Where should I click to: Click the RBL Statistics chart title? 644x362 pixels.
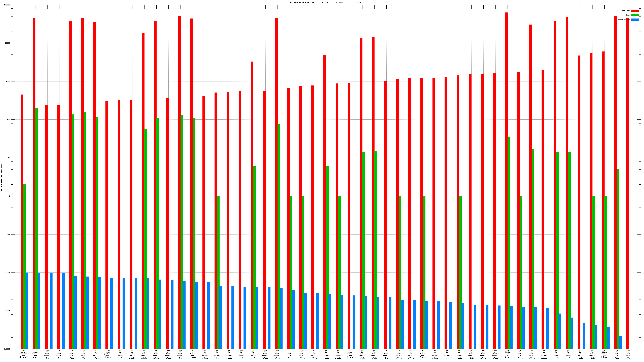325,2
